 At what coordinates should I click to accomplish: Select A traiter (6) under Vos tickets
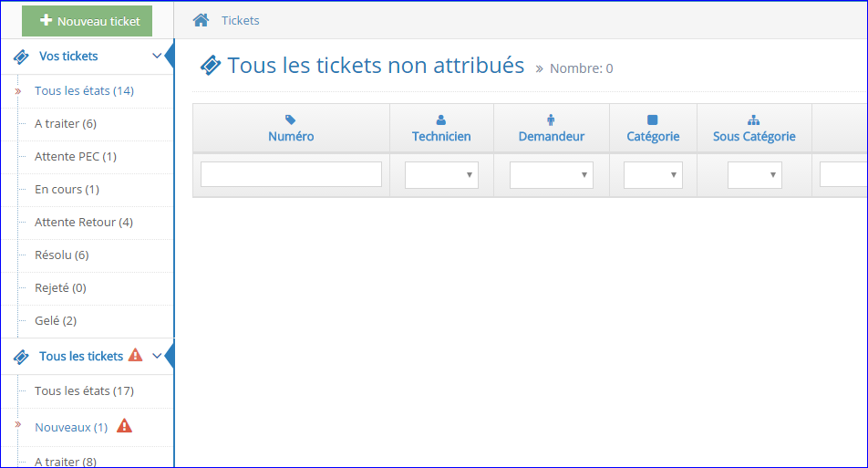point(66,123)
